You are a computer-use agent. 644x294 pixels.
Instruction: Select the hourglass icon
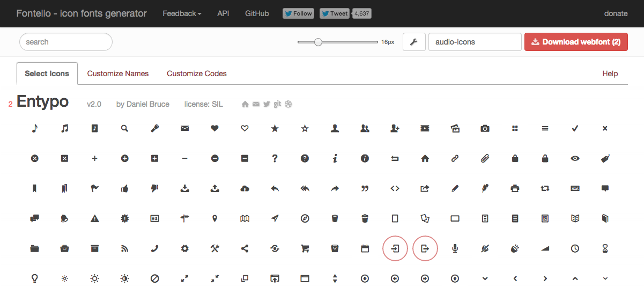tap(605, 248)
